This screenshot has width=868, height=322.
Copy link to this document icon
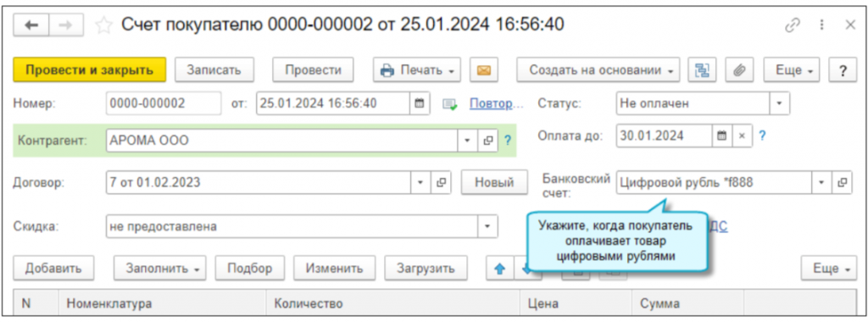[x=793, y=25]
